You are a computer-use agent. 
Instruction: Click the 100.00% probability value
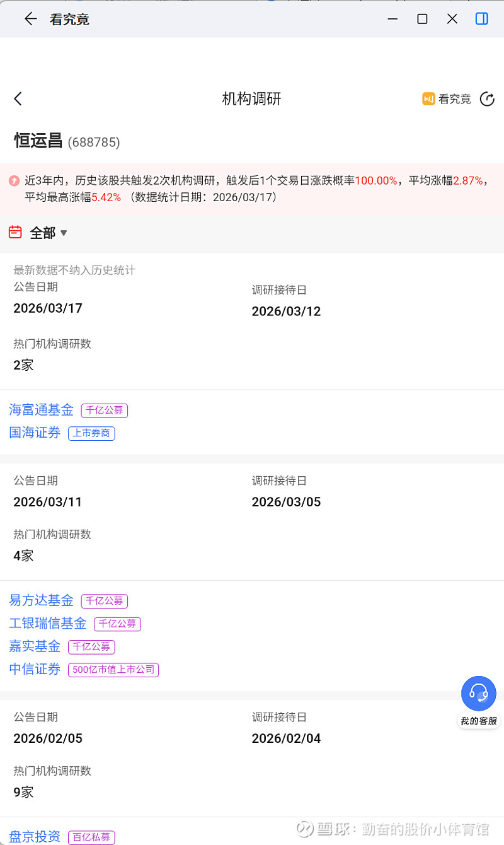tap(376, 181)
